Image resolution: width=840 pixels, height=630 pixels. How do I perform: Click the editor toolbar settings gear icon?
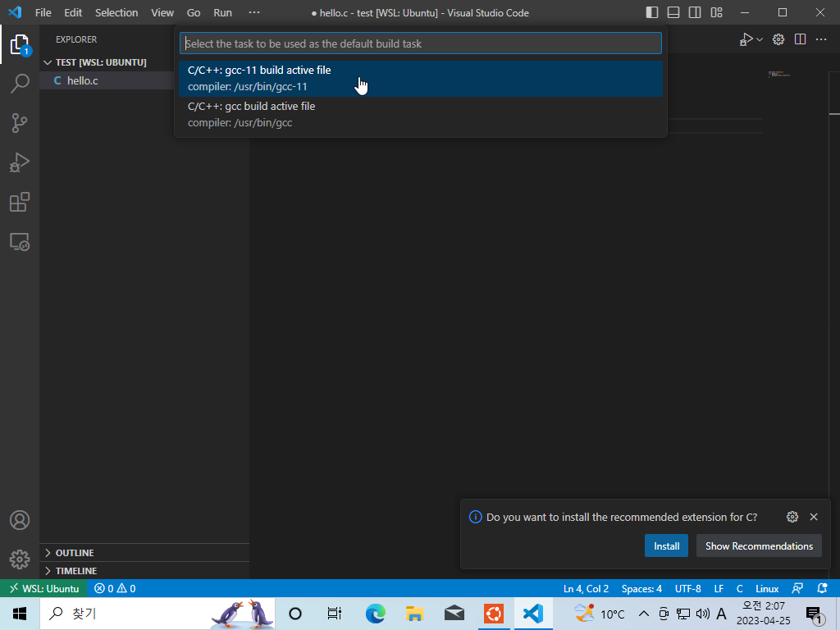778,39
